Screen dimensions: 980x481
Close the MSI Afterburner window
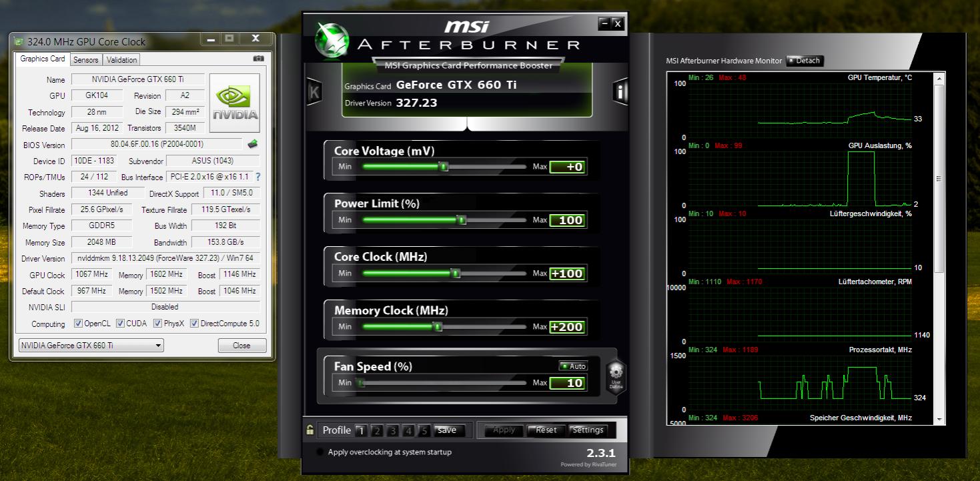tap(617, 23)
